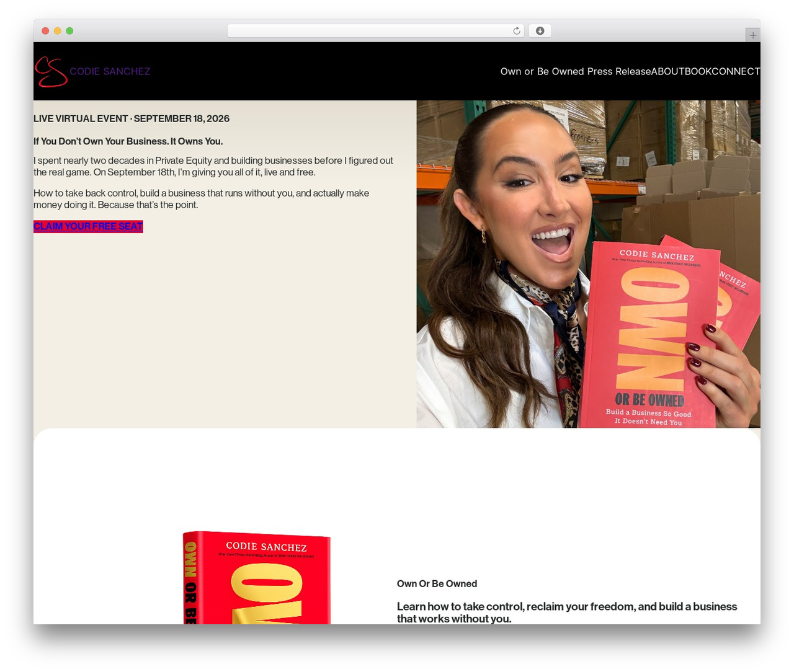Click the red Own Or Be Owned book cover

pos(257,578)
